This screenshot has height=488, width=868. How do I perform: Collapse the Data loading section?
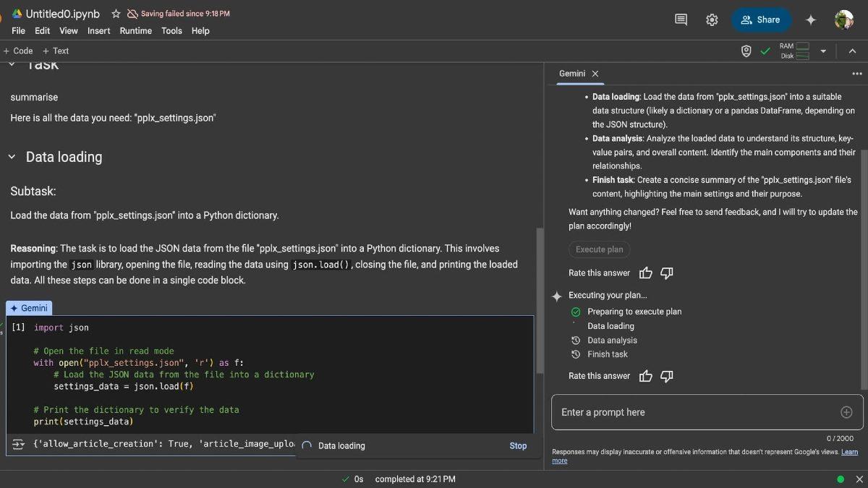click(12, 157)
